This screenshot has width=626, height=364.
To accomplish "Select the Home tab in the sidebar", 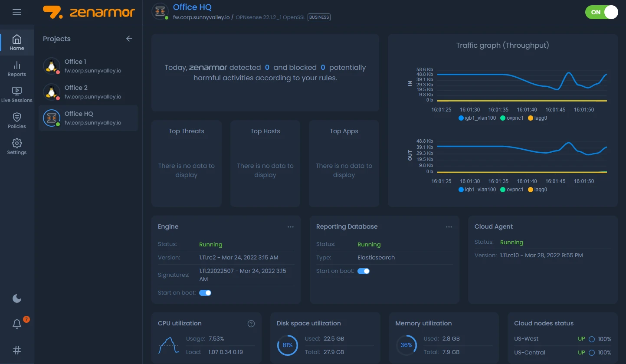I will point(17,42).
